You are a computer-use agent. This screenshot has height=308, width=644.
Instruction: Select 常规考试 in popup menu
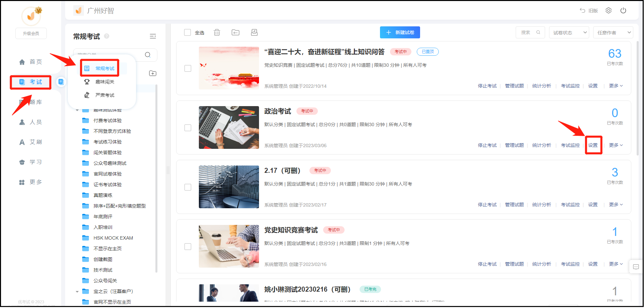point(100,68)
